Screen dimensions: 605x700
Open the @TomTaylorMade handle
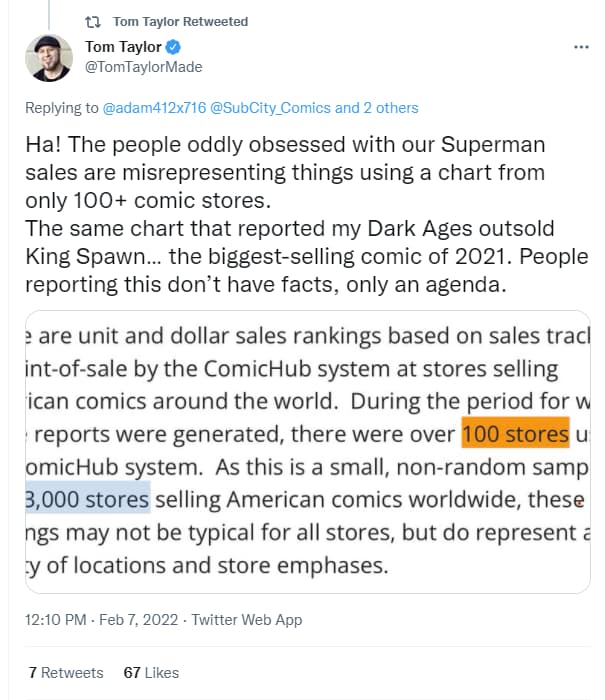[143, 67]
